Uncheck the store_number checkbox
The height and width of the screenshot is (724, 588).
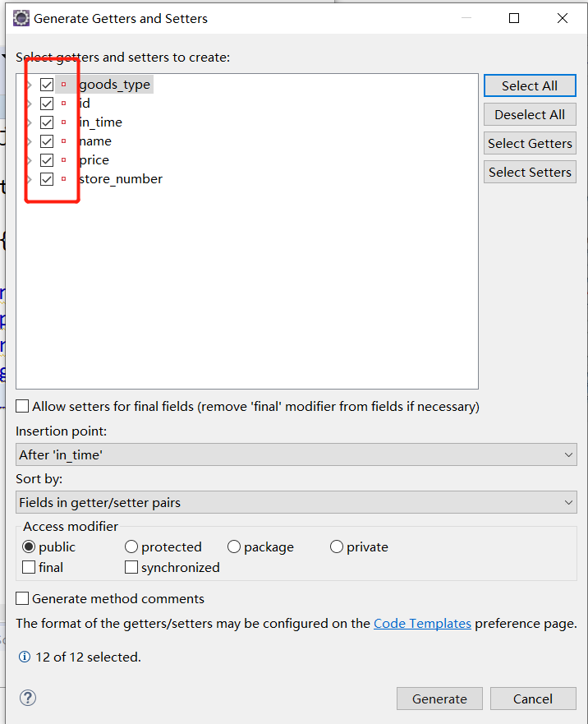point(47,179)
